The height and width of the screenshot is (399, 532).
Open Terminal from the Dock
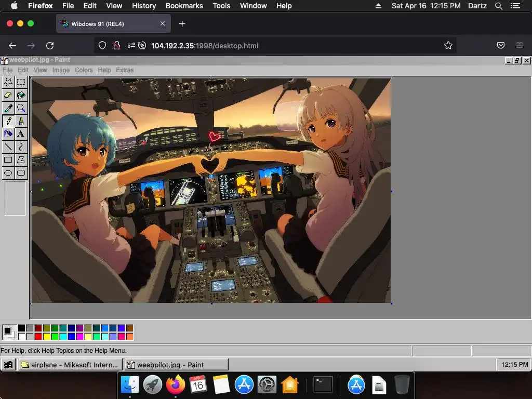[323, 385]
